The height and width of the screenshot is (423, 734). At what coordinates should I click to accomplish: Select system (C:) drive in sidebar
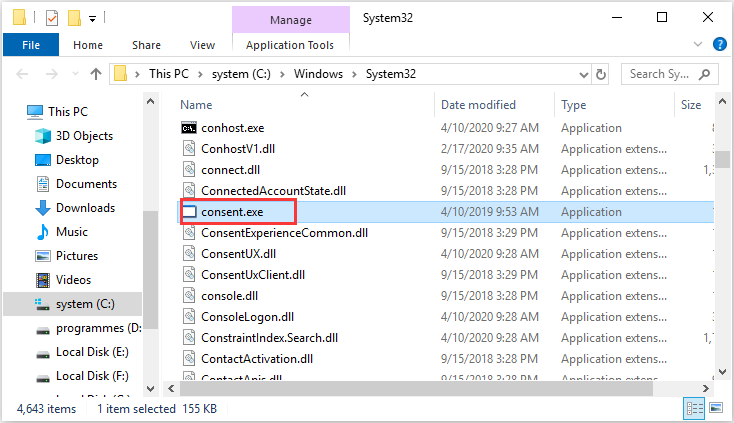73,304
